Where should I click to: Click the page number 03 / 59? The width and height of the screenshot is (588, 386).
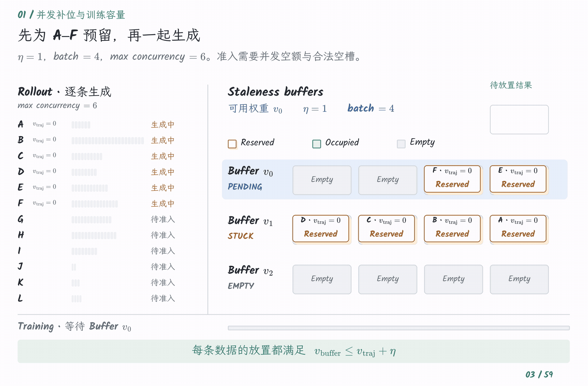click(539, 375)
